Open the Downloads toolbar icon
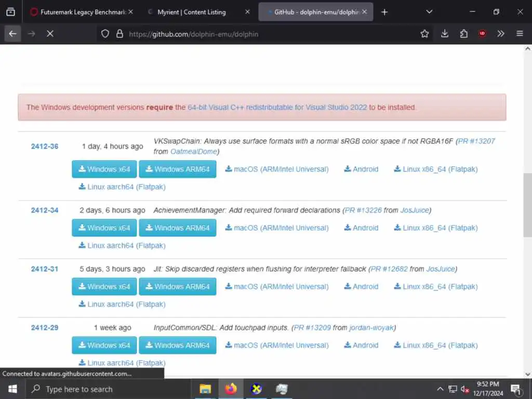Image resolution: width=532 pixels, height=399 pixels. point(445,34)
